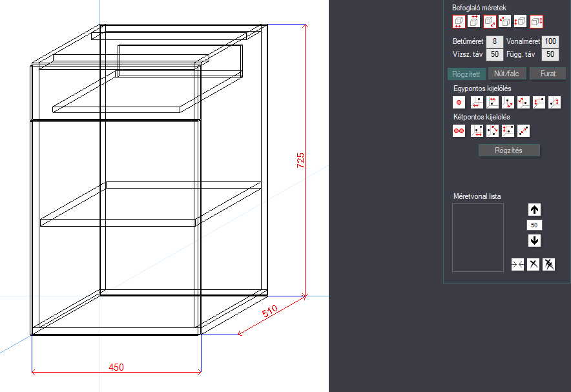Toggle left-side height bounding dimension icon

click(521, 21)
